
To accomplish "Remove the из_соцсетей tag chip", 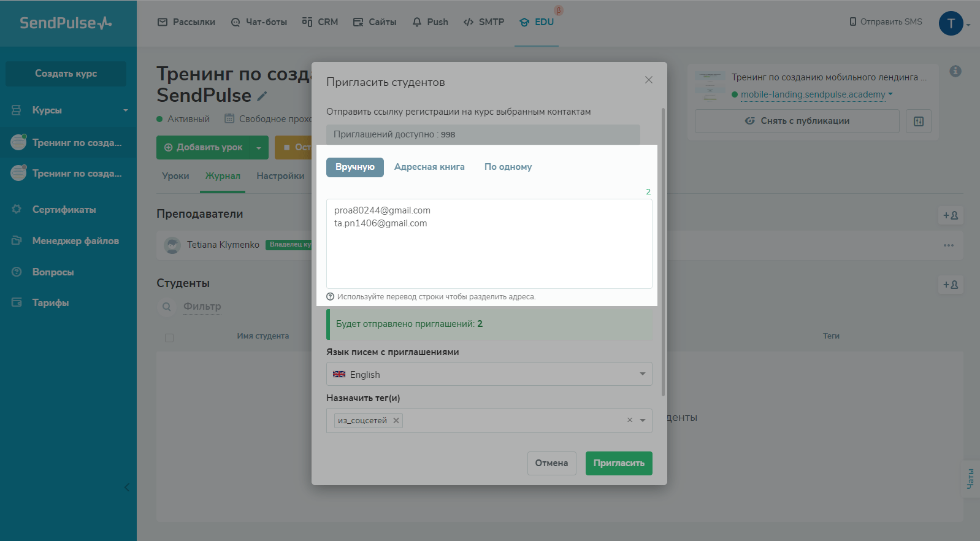I will [396, 421].
